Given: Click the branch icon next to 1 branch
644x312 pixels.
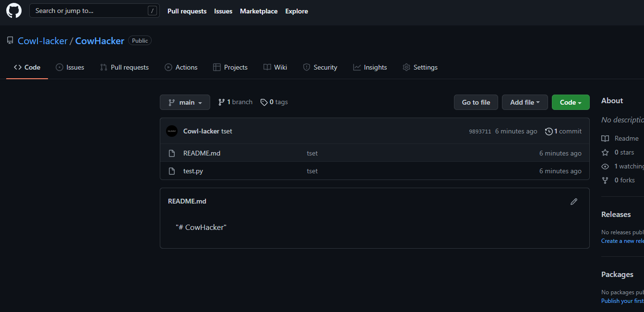Looking at the screenshot, I should tap(221, 102).
